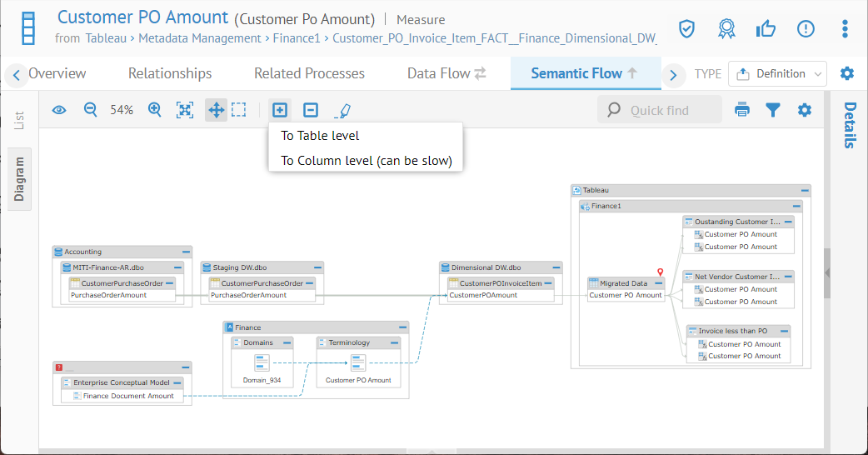This screenshot has width=868, height=455.
Task: Click the Quick find search field
Action: [x=660, y=110]
